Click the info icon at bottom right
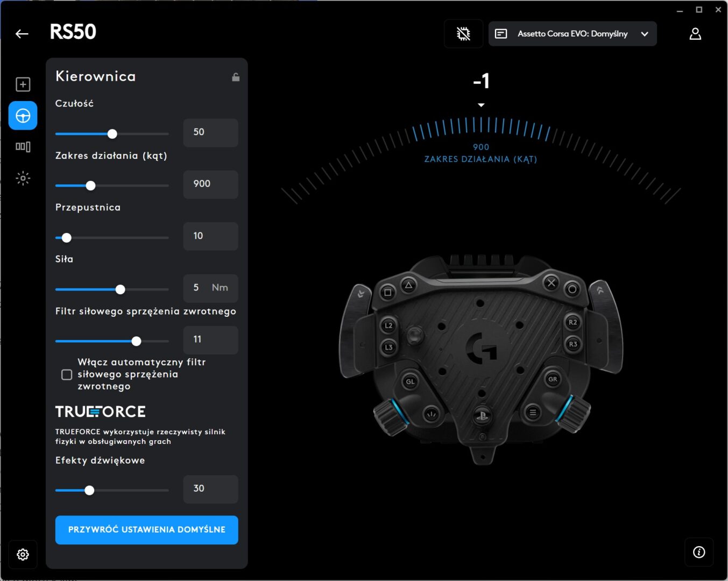 (x=699, y=552)
